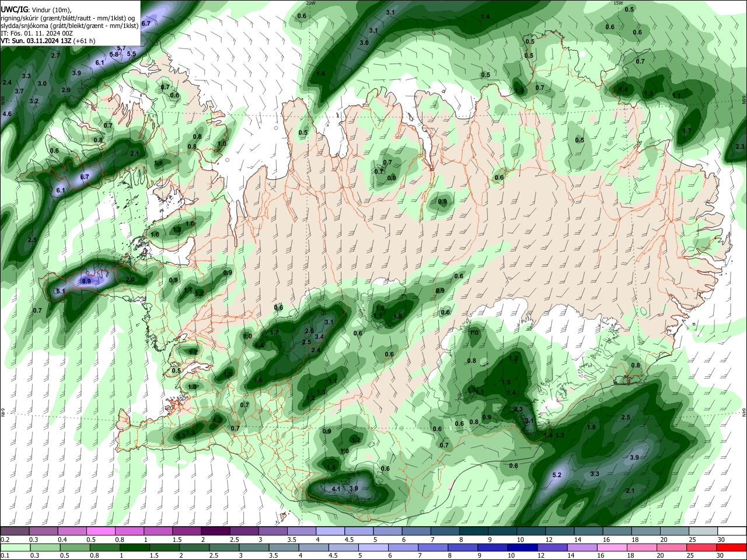Viewport: 747px width, 560px height.
Task: Click the 4.6 value at the left edge
Action: [x=7, y=114]
